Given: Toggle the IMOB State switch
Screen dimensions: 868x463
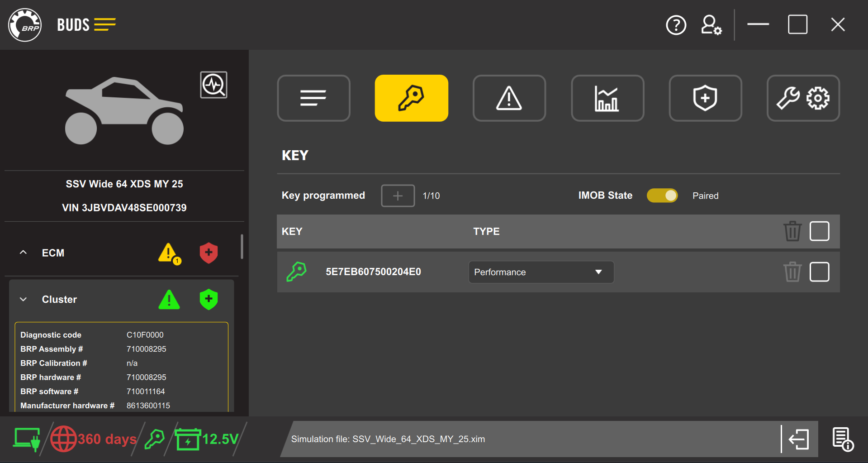Looking at the screenshot, I should pos(662,195).
